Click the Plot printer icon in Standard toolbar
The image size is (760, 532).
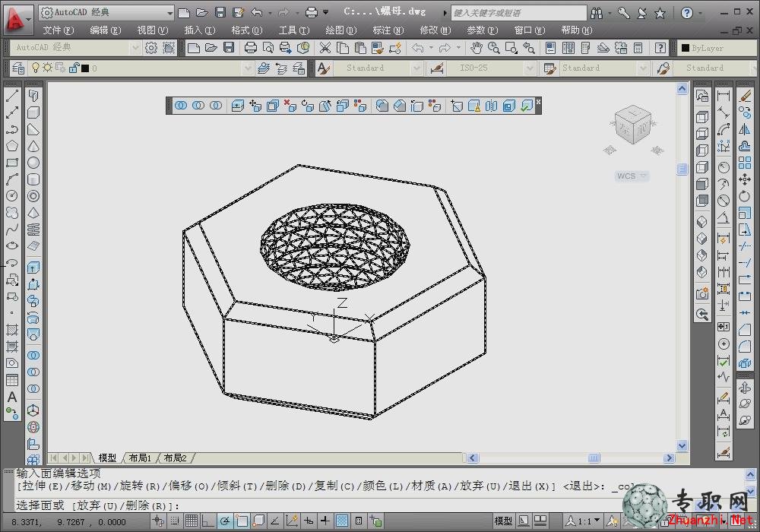[x=250, y=47]
